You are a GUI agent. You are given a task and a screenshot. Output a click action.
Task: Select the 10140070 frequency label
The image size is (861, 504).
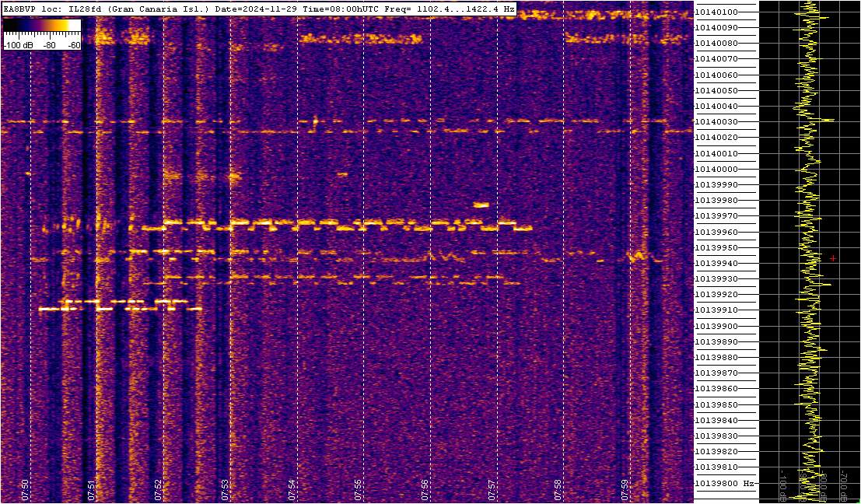(x=716, y=59)
